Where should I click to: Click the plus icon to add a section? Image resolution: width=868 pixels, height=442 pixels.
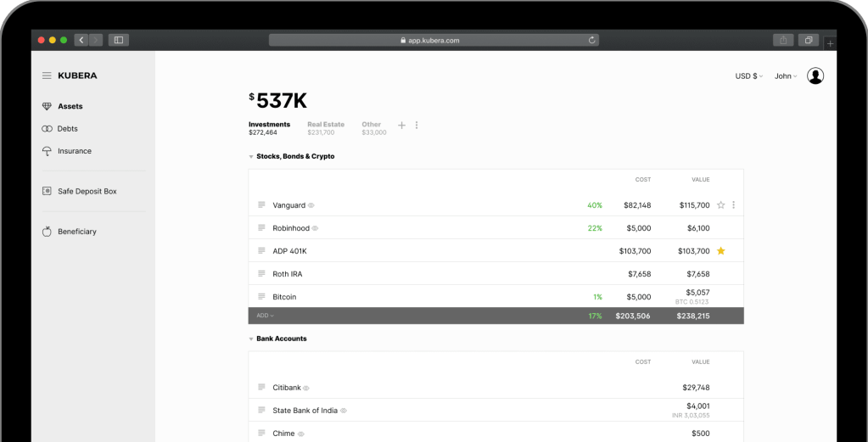402,126
